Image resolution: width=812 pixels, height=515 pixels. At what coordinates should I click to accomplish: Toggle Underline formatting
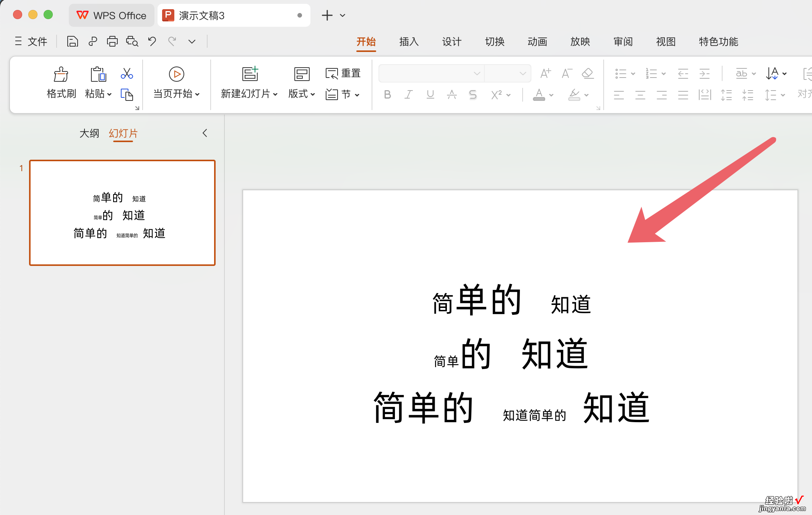pyautogui.click(x=430, y=95)
